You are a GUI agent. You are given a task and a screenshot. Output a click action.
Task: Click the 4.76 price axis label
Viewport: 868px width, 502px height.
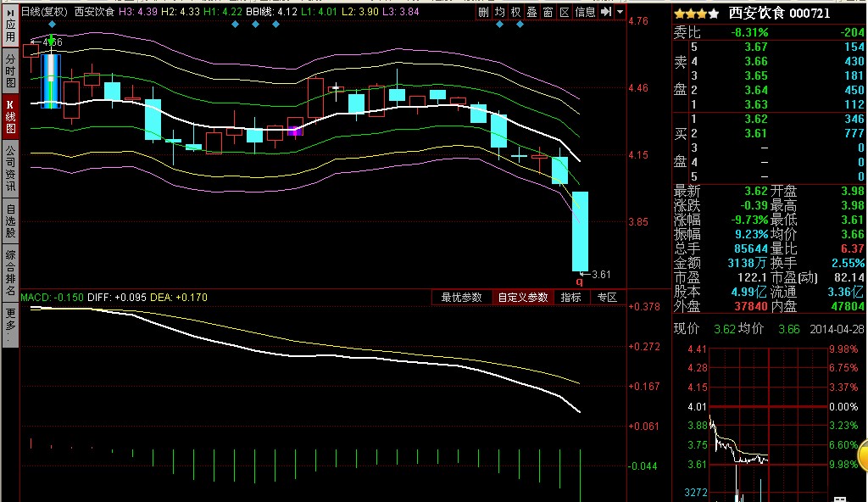click(638, 21)
